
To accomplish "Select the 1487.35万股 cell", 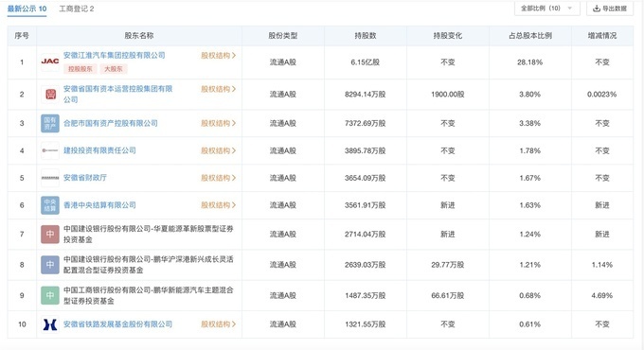I will tap(366, 295).
